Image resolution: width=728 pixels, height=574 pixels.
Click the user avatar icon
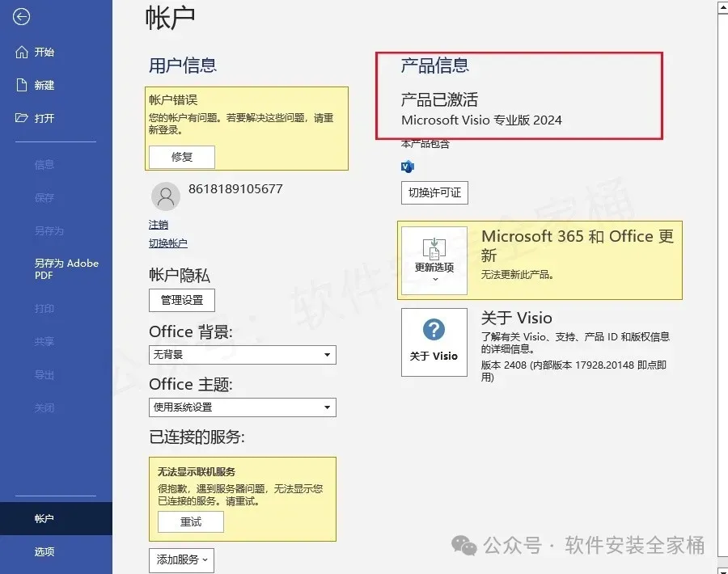[166, 196]
